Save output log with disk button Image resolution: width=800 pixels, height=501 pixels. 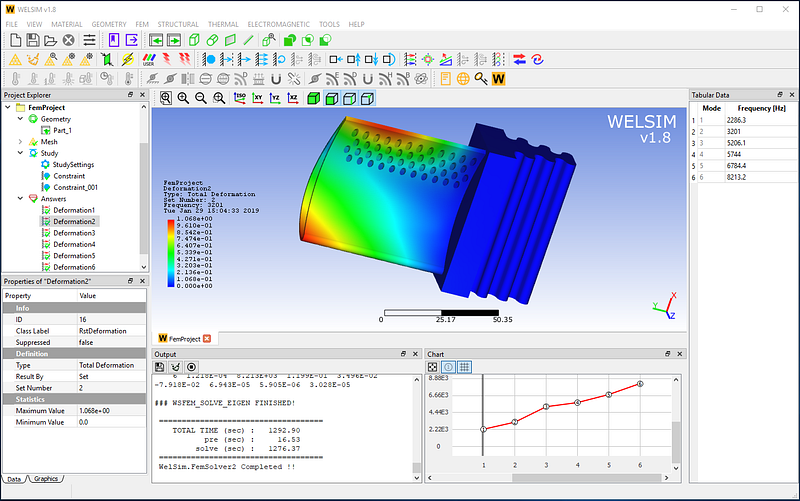pos(160,367)
